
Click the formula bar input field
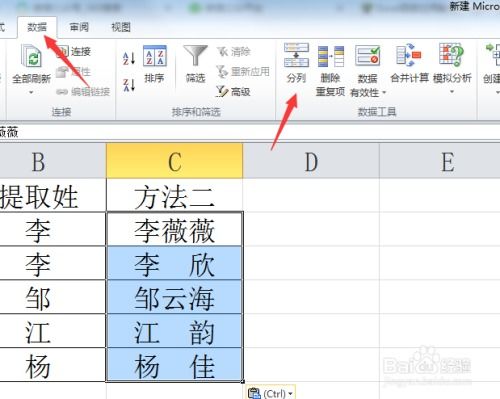[250, 132]
